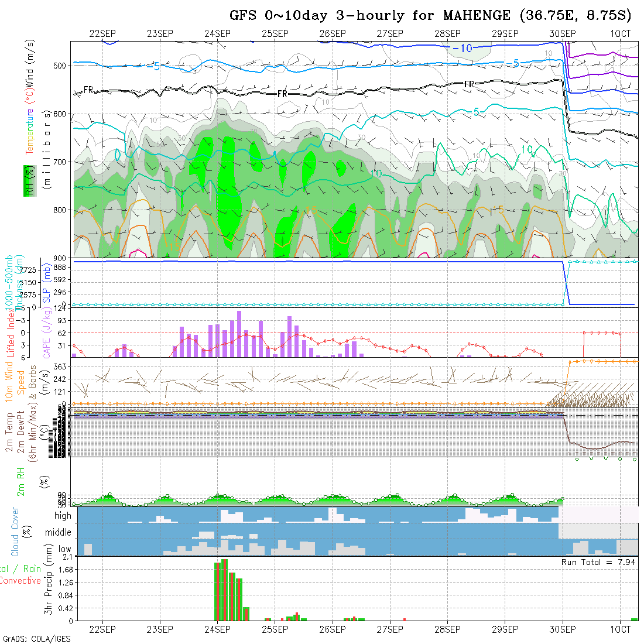Click the Cloud Cover axis label
The height and width of the screenshot is (644, 644).
[x=15, y=532]
